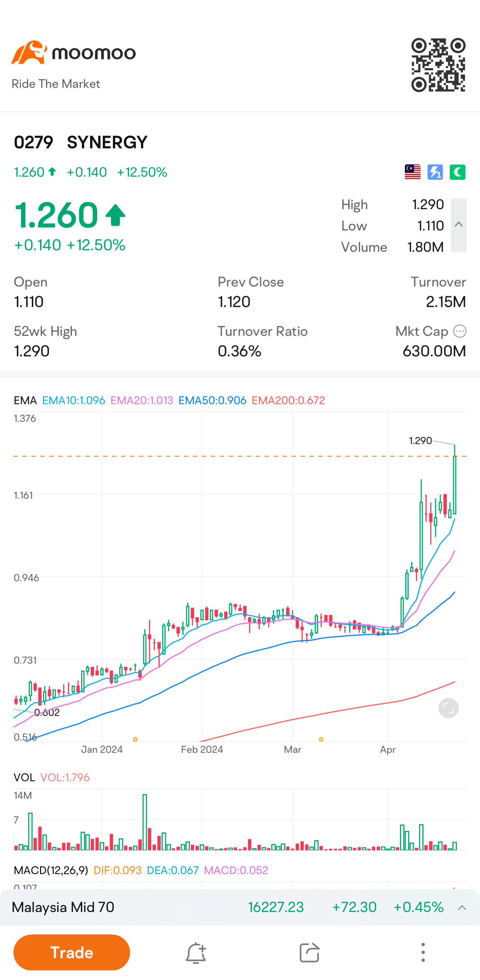Tap the large 1.260 price
Viewport: 480px width, 980px height.
56,215
